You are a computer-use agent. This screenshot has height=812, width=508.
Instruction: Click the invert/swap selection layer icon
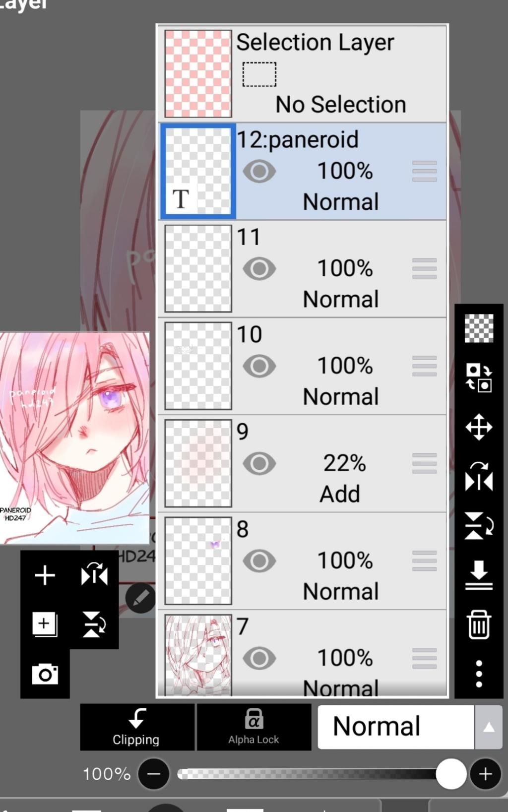479,378
